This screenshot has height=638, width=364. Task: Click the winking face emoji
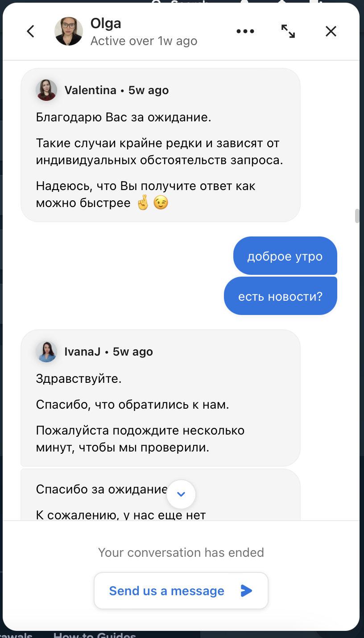click(161, 203)
